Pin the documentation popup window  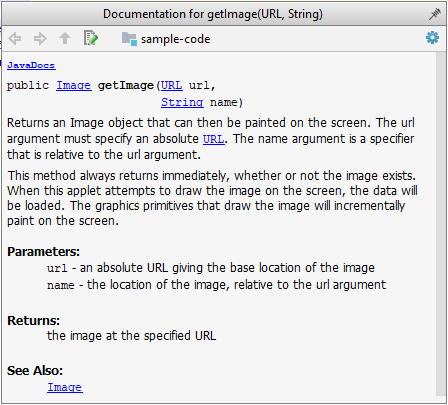tap(435, 14)
